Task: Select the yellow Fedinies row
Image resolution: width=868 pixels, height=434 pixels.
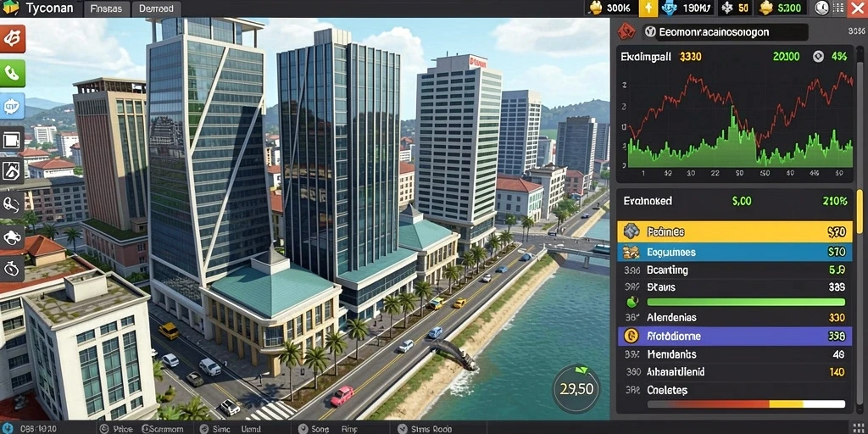Action: (733, 232)
